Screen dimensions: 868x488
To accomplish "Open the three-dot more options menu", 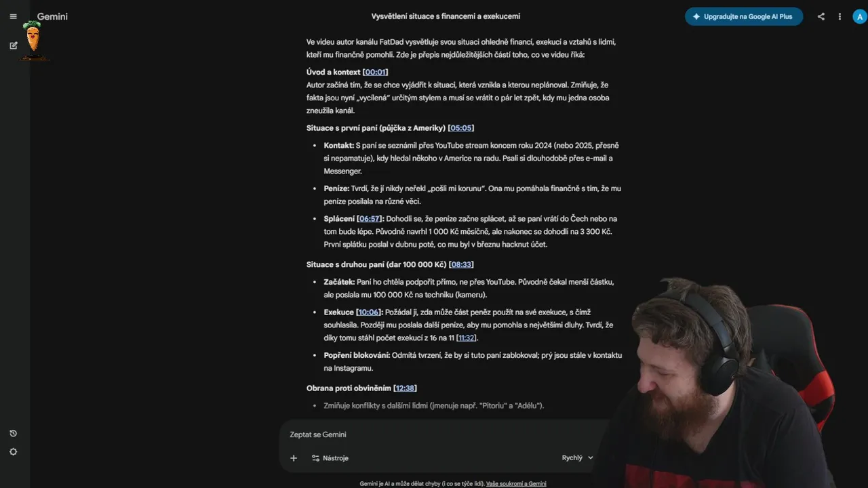I will [x=840, y=16].
